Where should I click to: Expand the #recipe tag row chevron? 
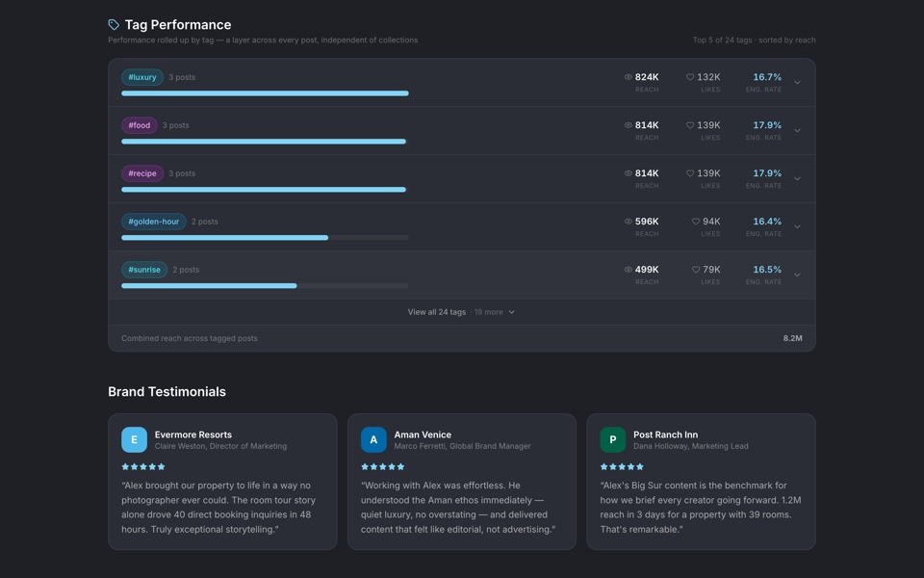pyautogui.click(x=797, y=179)
